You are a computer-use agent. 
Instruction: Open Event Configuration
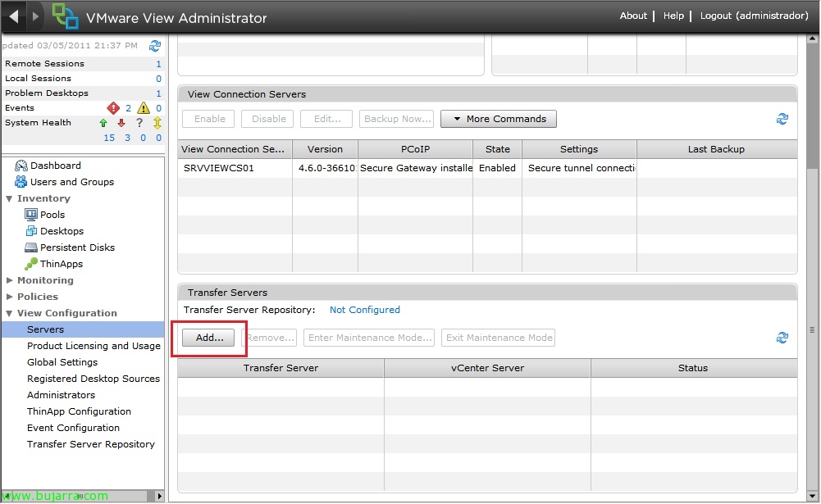point(73,428)
